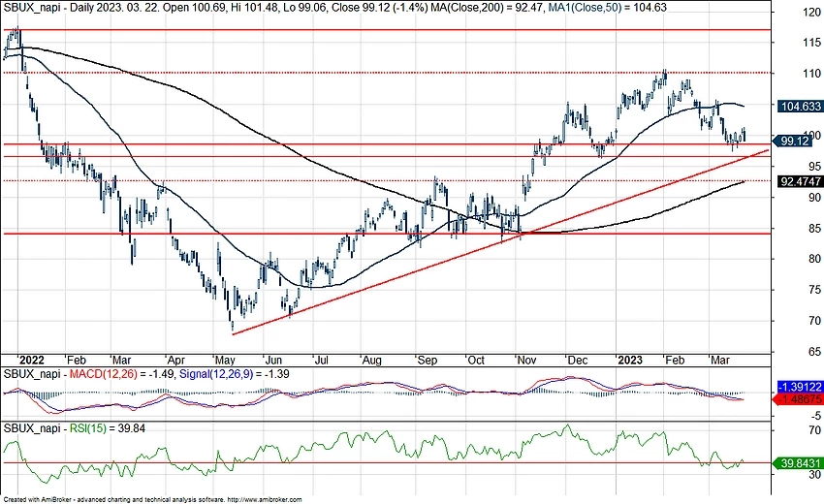Image resolution: width=824 pixels, height=504 pixels.
Task: Click the 65 price axis label
Action: click(814, 352)
